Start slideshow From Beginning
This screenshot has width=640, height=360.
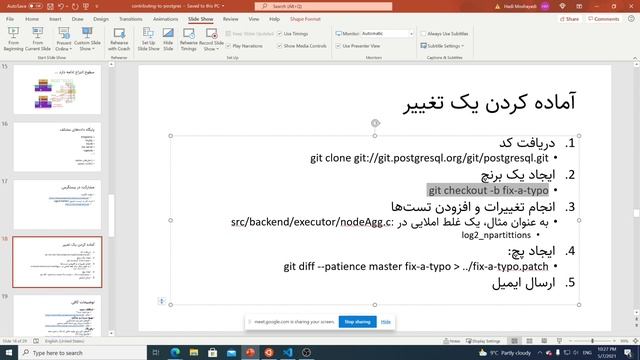13,39
